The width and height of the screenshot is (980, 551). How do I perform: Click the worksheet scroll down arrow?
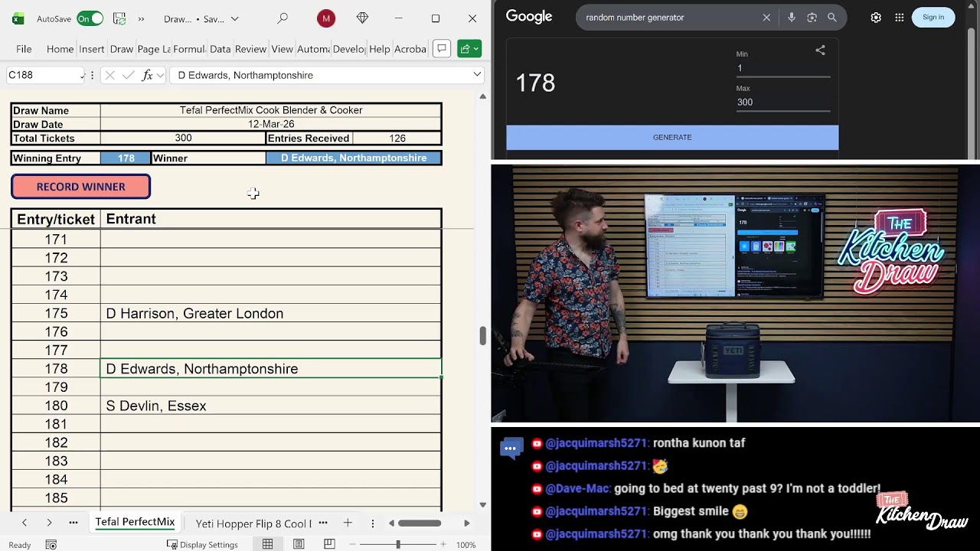482,504
